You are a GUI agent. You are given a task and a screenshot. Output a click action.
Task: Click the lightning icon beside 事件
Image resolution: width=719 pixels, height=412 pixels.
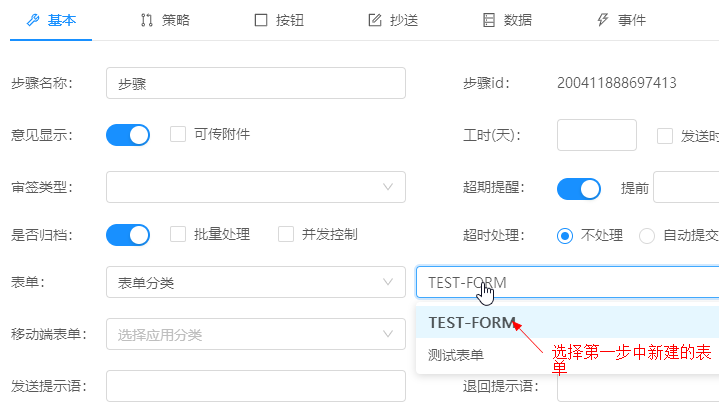coord(603,20)
